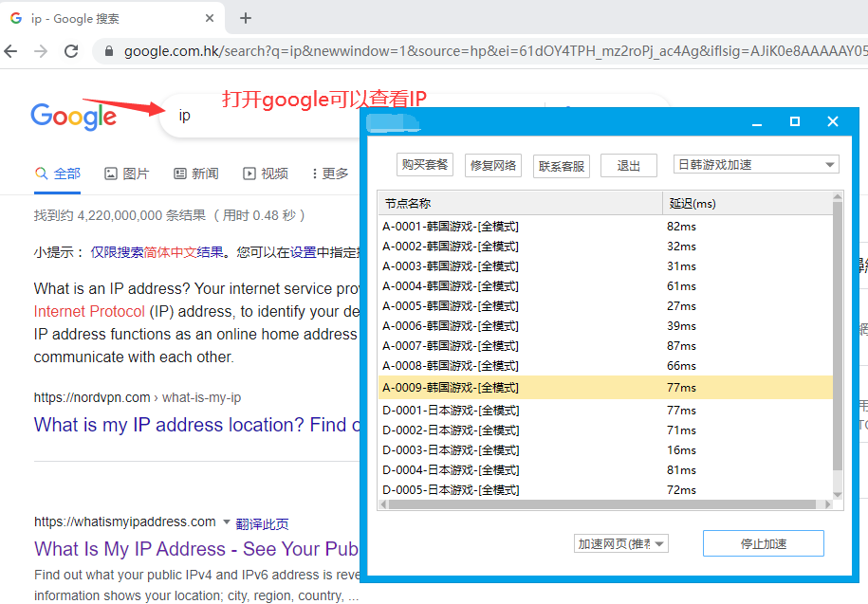This screenshot has height=604, width=868.
Task: Sort by 延迟(ms) column header
Action: click(x=748, y=204)
